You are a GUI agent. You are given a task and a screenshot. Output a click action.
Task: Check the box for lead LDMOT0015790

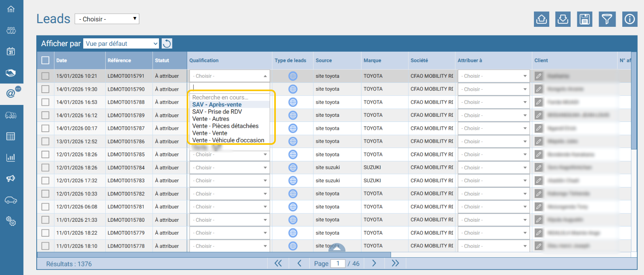pos(45,89)
